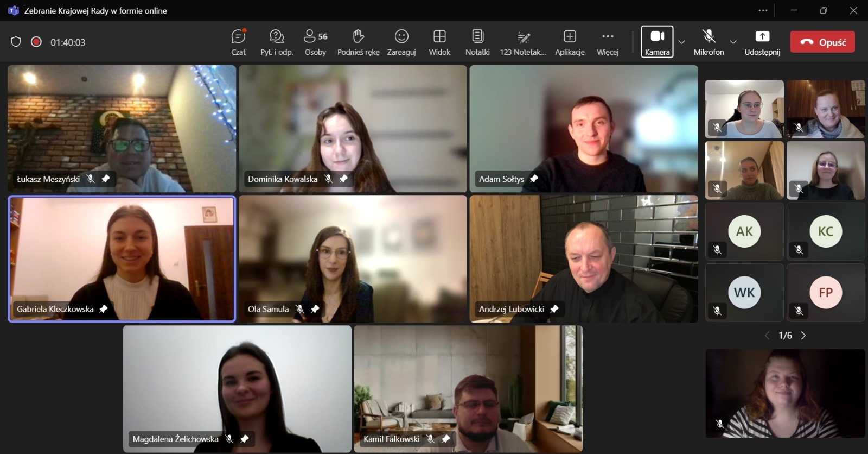Click pin icon on Adam Sołtys tile
Viewport: 868px width, 454px height.
(534, 179)
